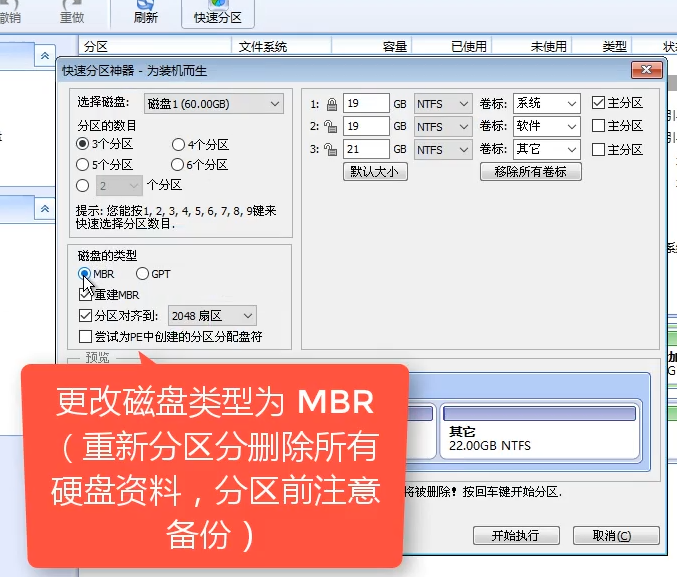Click the 开始执行 button
677x577 pixels.
(x=516, y=536)
